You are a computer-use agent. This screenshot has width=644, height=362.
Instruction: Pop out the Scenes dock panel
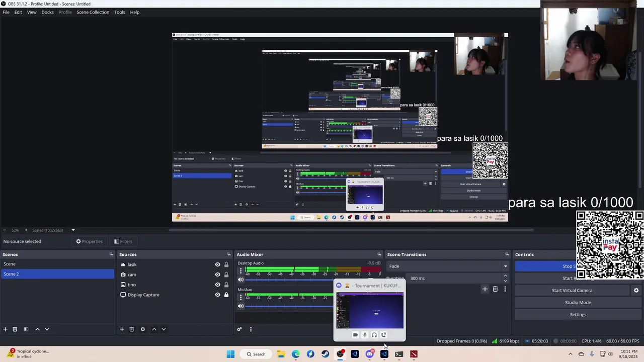click(x=111, y=254)
